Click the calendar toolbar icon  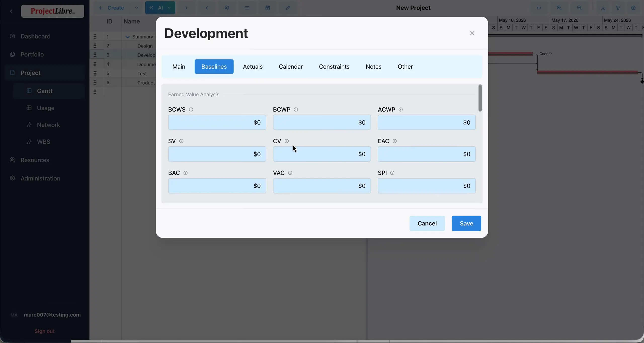268,8
